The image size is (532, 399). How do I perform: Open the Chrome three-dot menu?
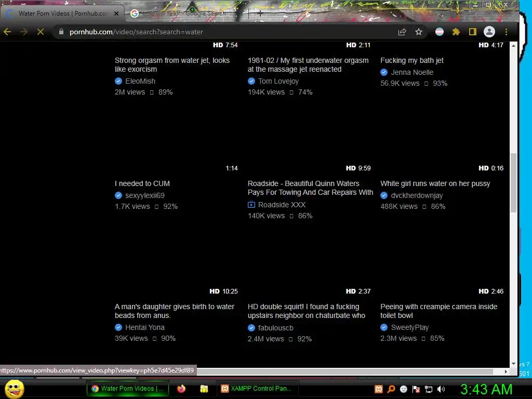[x=506, y=32]
